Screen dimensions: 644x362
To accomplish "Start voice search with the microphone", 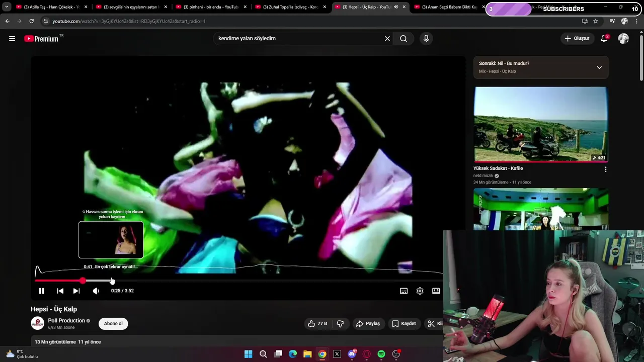I will tap(426, 38).
